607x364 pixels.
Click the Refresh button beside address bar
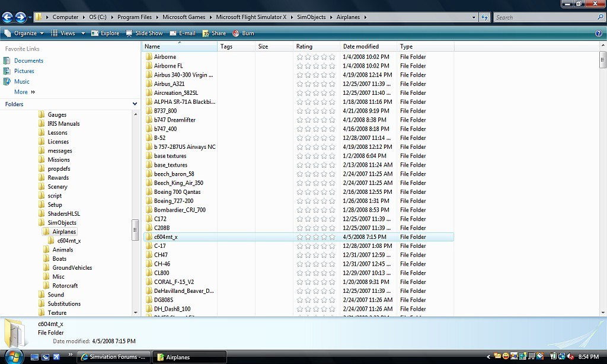485,17
